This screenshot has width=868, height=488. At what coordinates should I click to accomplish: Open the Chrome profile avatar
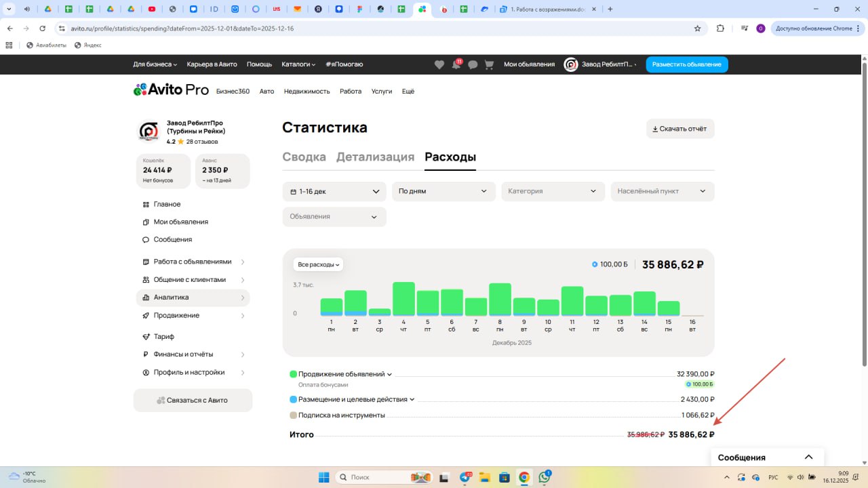[761, 28]
